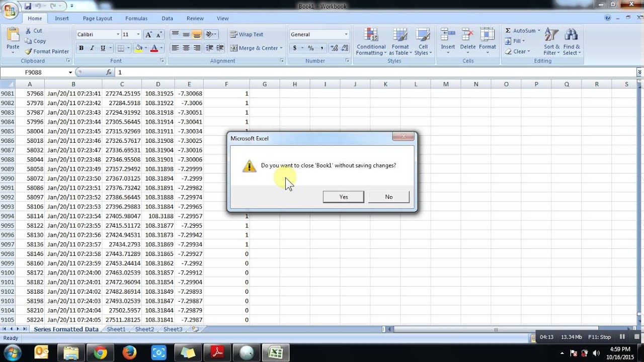This screenshot has height=362, width=644.
Task: Toggle Italic formatting
Action: tap(92, 48)
